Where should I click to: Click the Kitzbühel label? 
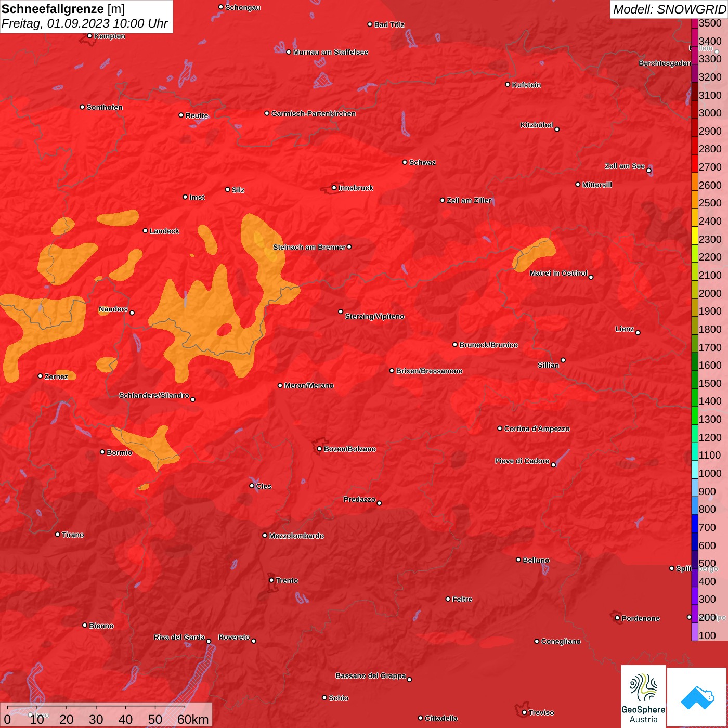pos(537,125)
